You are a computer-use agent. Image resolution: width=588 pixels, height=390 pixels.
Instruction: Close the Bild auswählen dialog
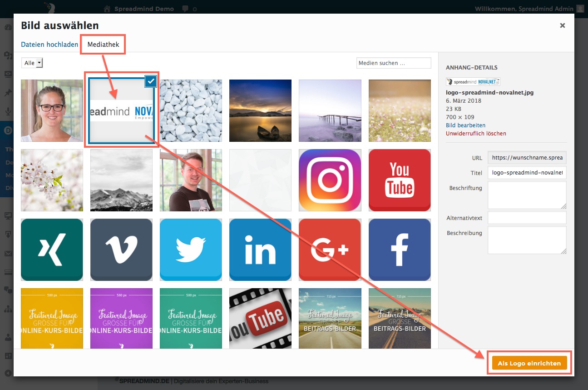(563, 25)
